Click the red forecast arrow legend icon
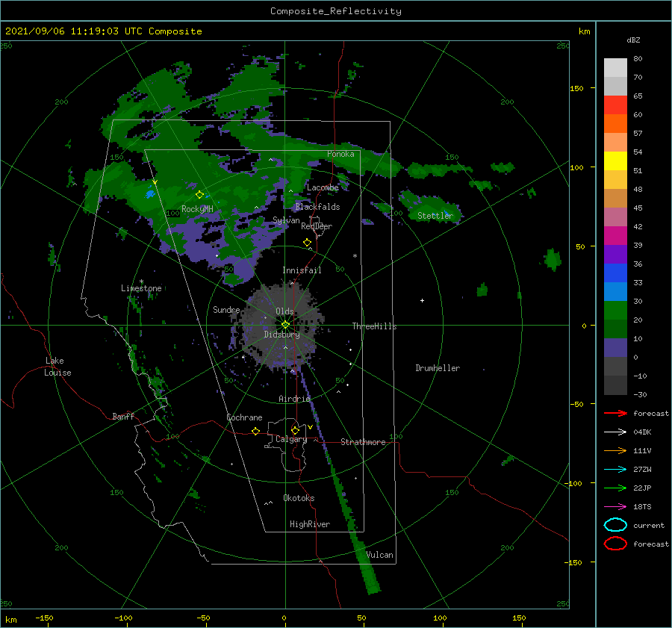This screenshot has height=628, width=672. 615,413
